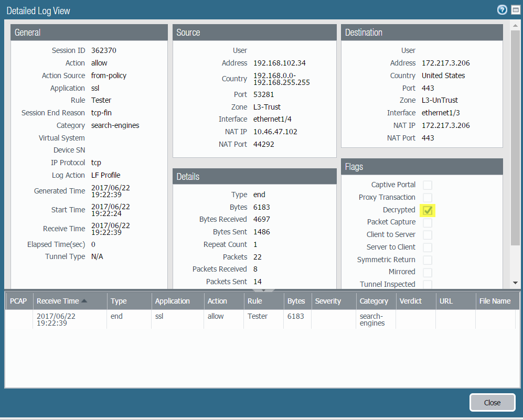Enable the Mirrored flag checkbox
523x420 pixels.
(428, 272)
